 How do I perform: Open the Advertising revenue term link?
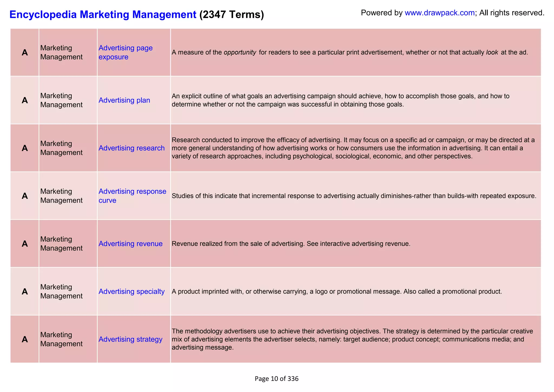[x=130, y=244]
